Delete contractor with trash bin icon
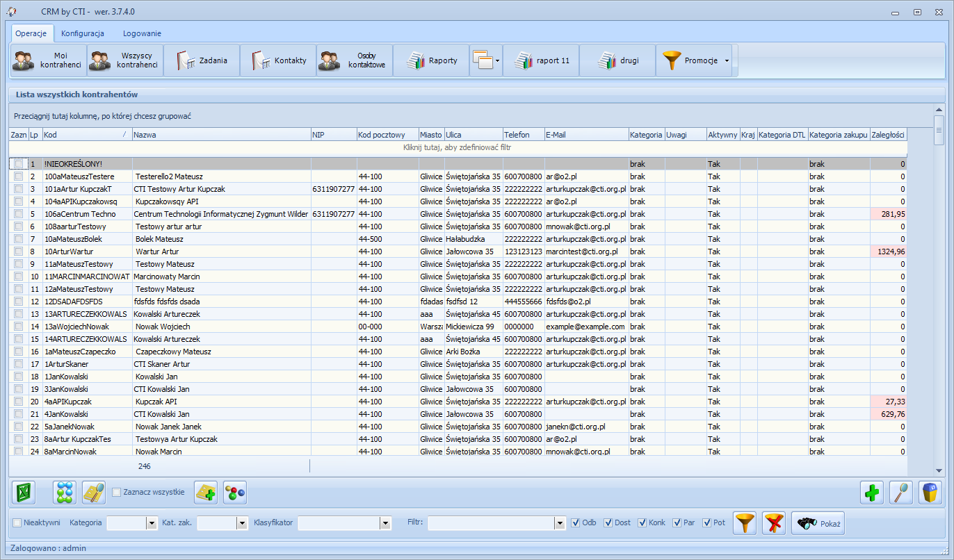The image size is (954, 560). pyautogui.click(x=930, y=493)
